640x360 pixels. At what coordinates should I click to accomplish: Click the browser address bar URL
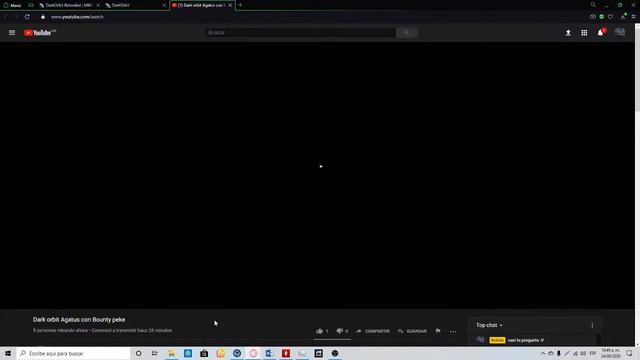coord(77,17)
